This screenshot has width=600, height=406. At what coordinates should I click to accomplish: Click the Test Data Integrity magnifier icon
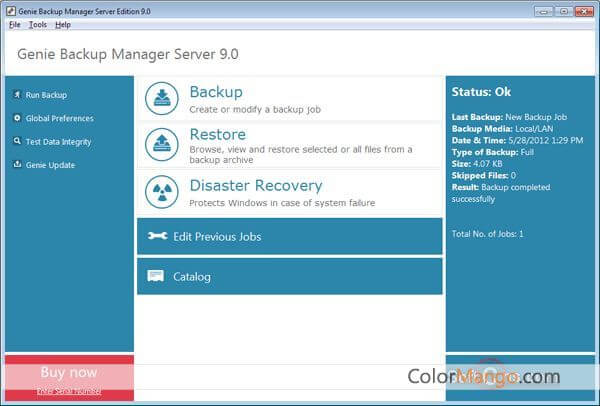[x=17, y=141]
